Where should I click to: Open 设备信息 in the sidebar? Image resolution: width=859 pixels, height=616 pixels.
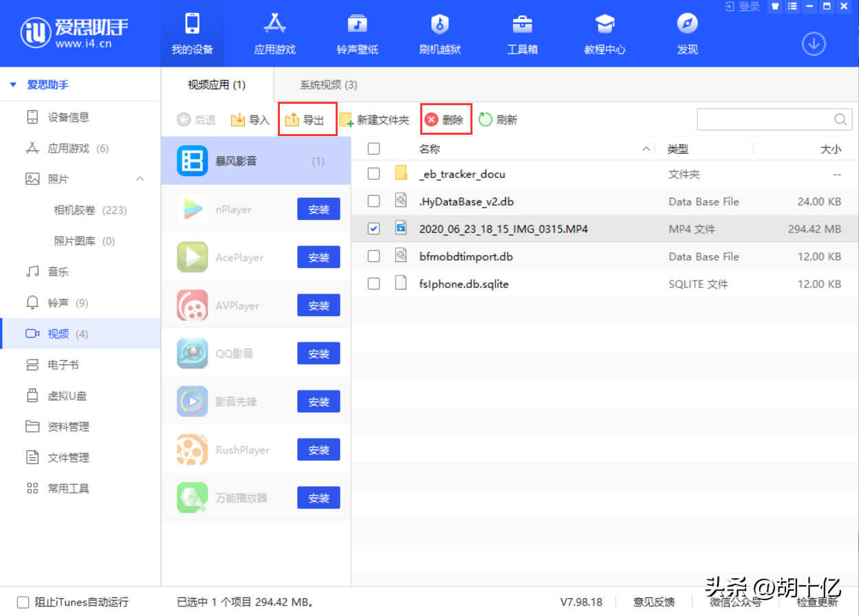(x=80, y=118)
